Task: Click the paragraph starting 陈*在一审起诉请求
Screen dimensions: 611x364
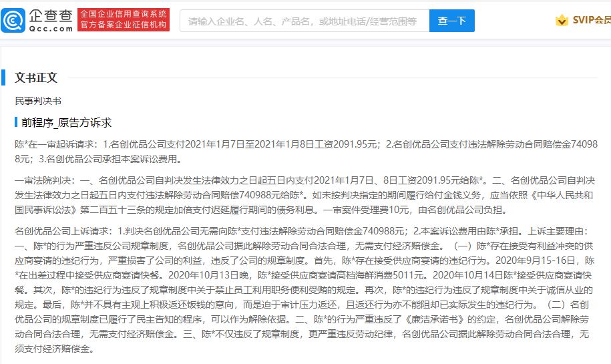Action: click(306, 152)
